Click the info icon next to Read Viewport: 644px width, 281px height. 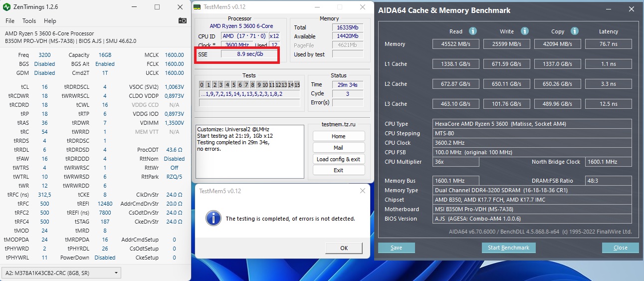473,31
